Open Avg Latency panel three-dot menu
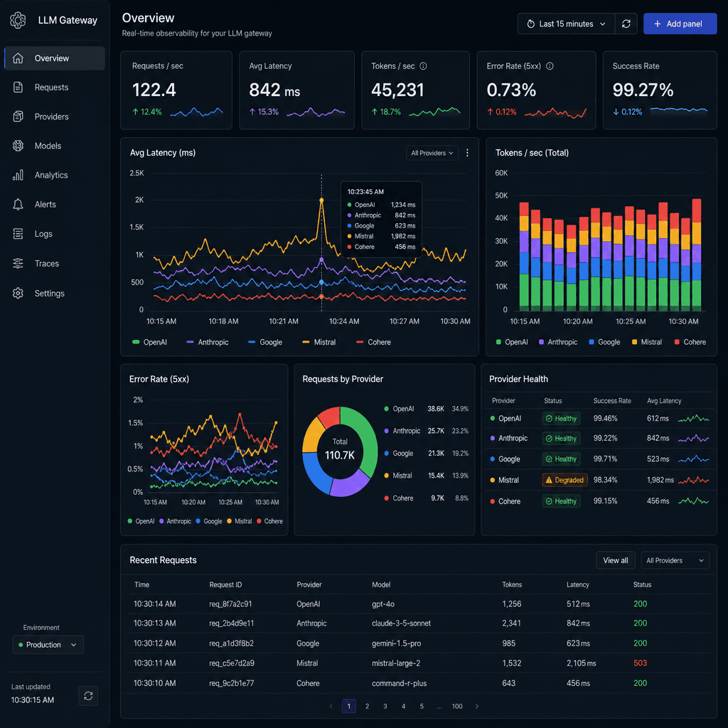Screen dimensions: 728x728 467,153
